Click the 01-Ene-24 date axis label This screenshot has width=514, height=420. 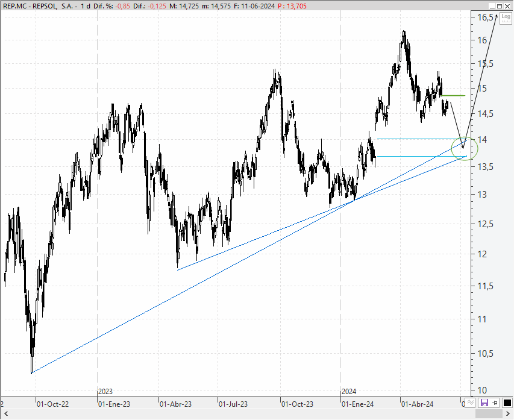(358, 404)
